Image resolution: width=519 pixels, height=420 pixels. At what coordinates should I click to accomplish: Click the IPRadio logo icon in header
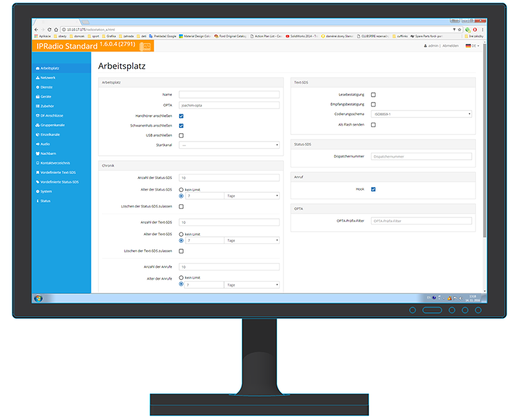pyautogui.click(x=145, y=46)
